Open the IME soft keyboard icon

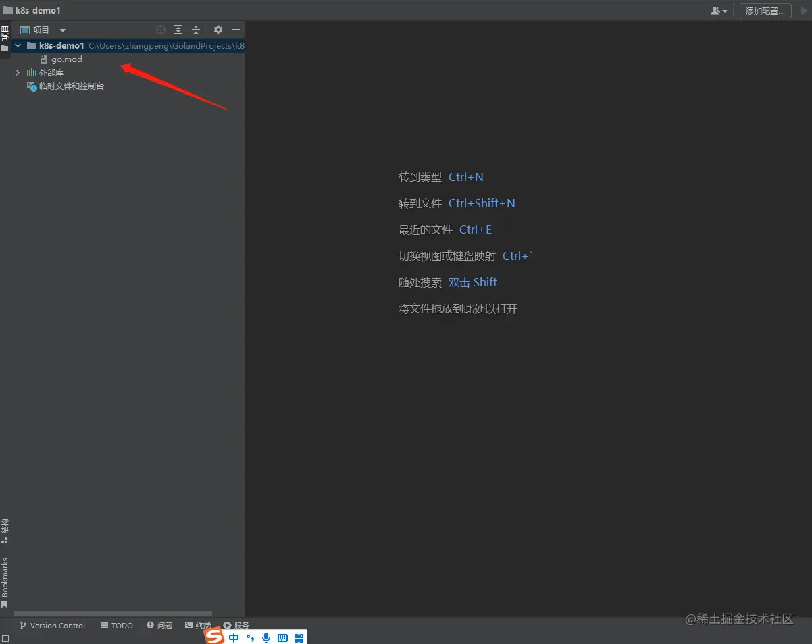(x=282, y=638)
